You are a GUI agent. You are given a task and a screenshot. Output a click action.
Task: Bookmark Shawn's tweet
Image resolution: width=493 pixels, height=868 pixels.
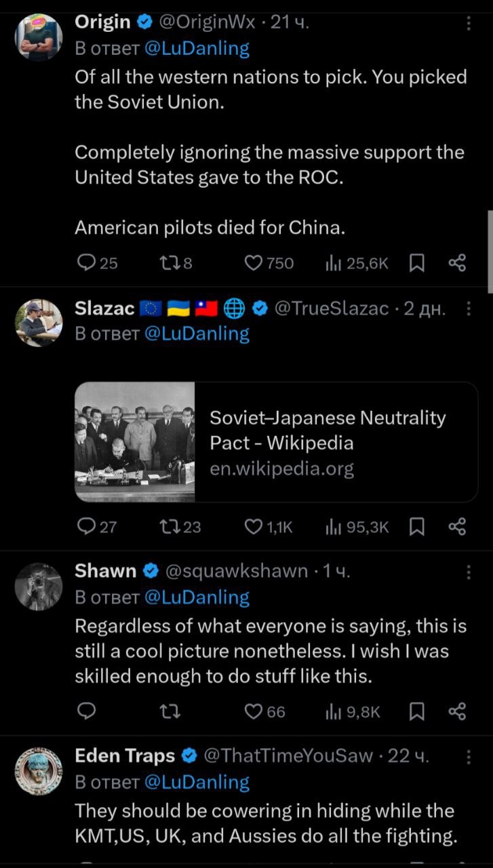[418, 711]
